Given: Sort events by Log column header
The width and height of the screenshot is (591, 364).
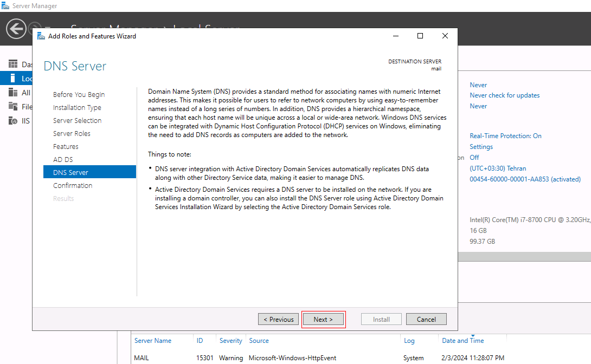Looking at the screenshot, I should [409, 341].
